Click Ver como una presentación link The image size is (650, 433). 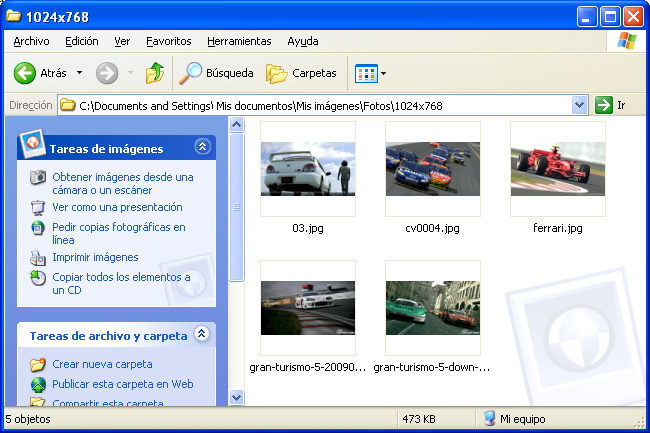[x=117, y=207]
